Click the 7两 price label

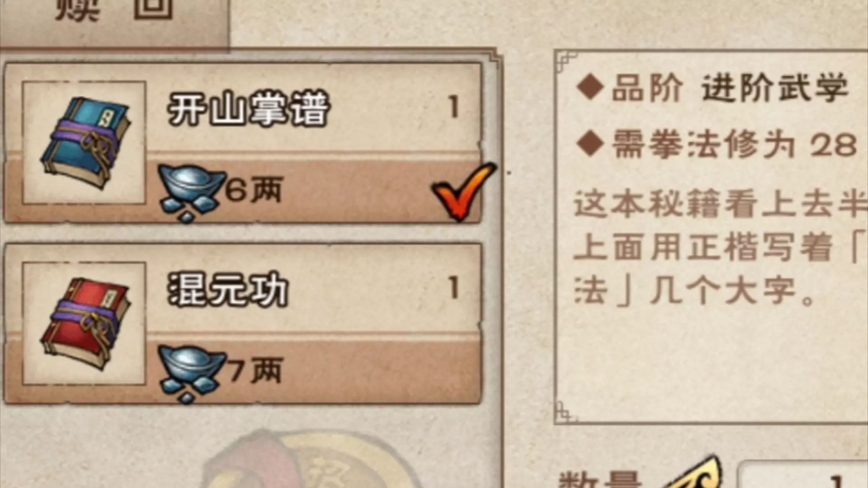[x=255, y=370]
